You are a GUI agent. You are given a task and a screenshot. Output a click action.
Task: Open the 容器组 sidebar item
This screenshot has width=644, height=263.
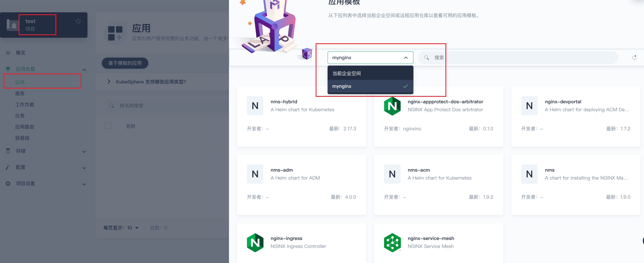pyautogui.click(x=22, y=138)
